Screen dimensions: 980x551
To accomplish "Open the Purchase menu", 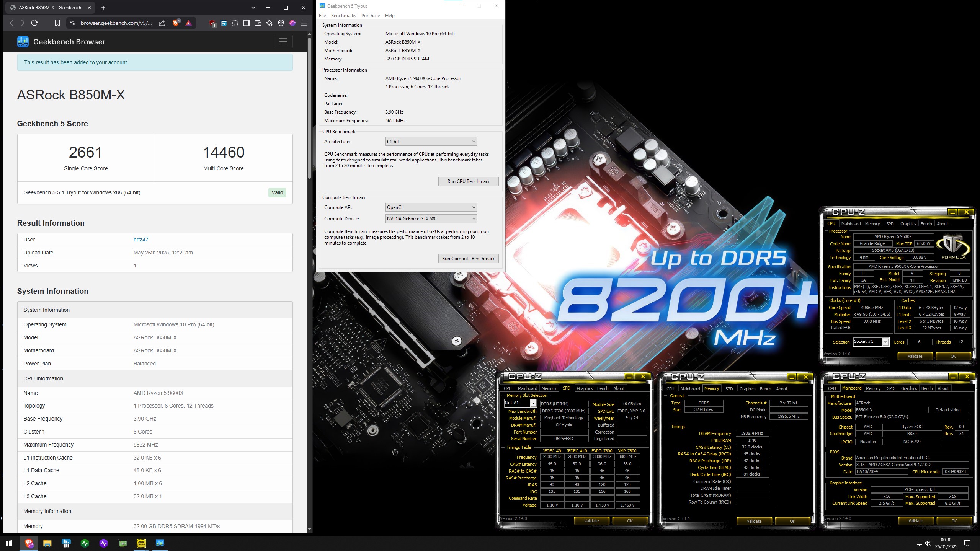I will (371, 16).
